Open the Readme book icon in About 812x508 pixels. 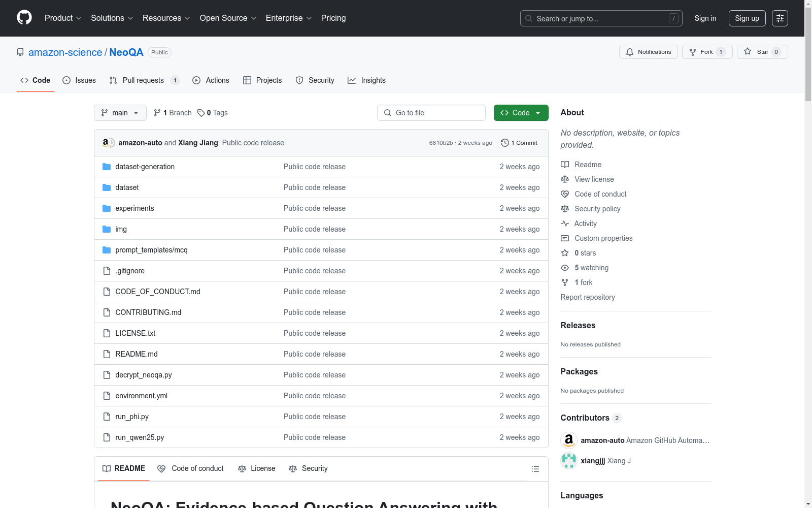point(565,165)
